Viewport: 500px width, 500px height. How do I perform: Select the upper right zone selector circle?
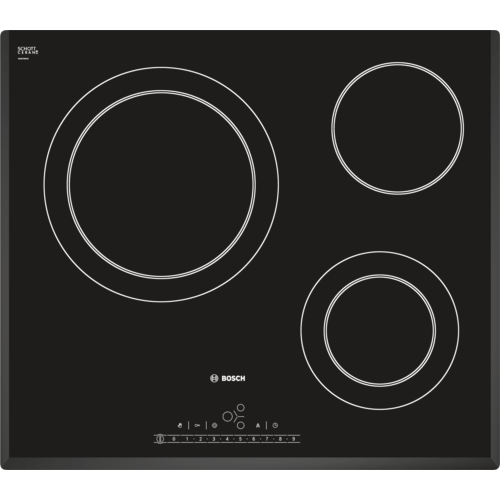[x=241, y=407]
